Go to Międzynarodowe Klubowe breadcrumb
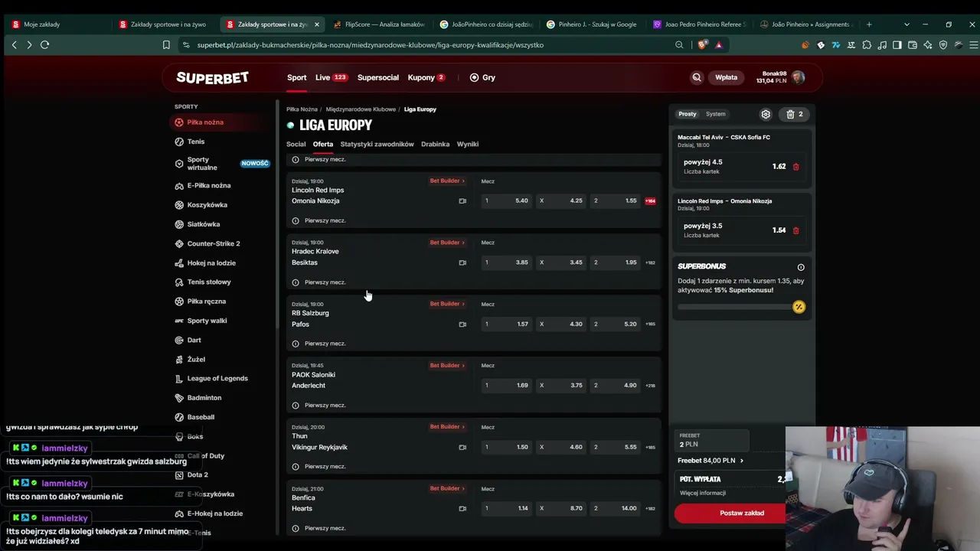 pyautogui.click(x=361, y=109)
